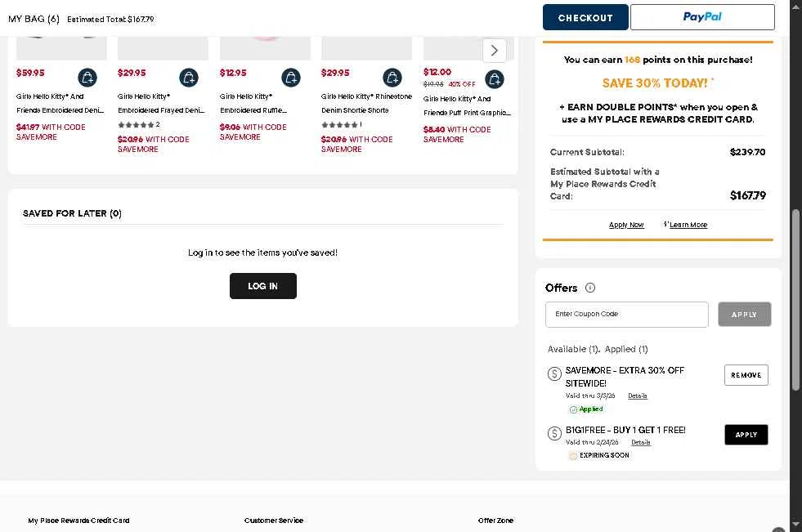Open My Place Rewards Credit Card footer section

click(78, 521)
